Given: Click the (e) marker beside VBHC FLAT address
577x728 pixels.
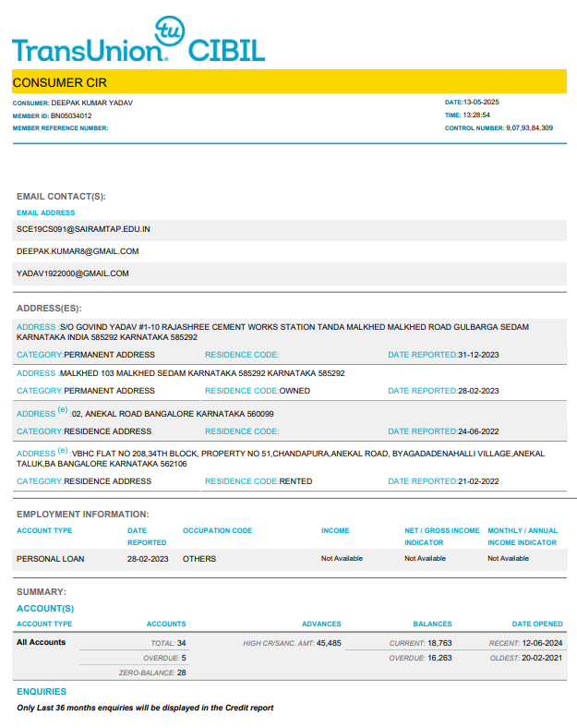Looking at the screenshot, I should [x=63, y=450].
